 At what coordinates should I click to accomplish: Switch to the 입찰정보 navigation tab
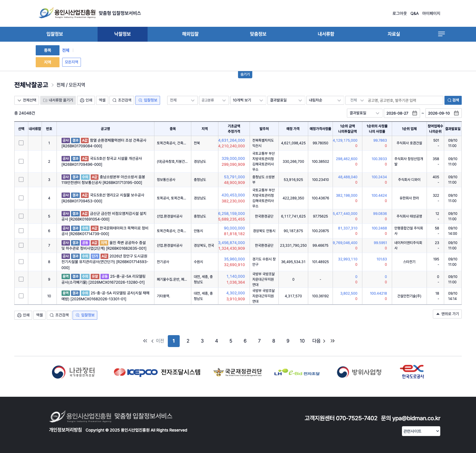click(x=55, y=34)
